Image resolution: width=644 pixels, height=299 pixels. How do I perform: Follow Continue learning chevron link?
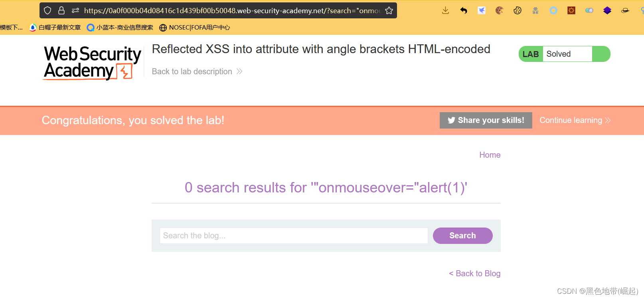click(x=575, y=120)
